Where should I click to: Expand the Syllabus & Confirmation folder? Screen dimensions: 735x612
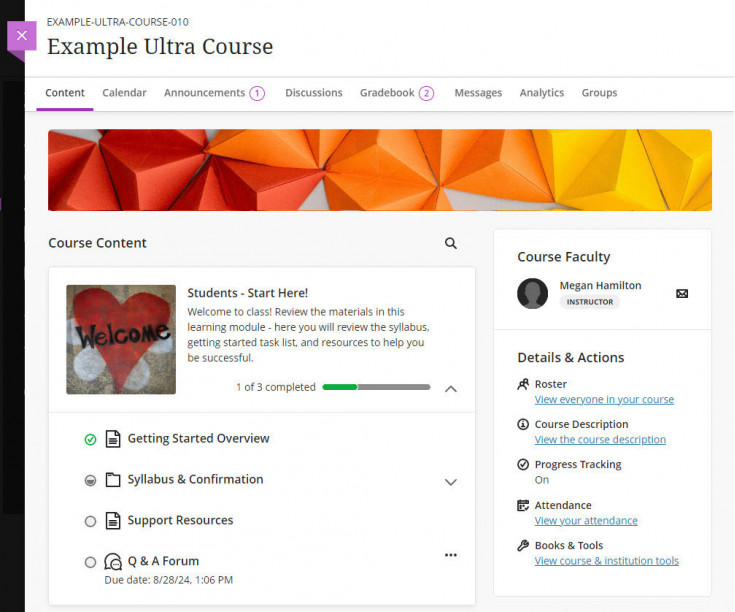(x=450, y=482)
